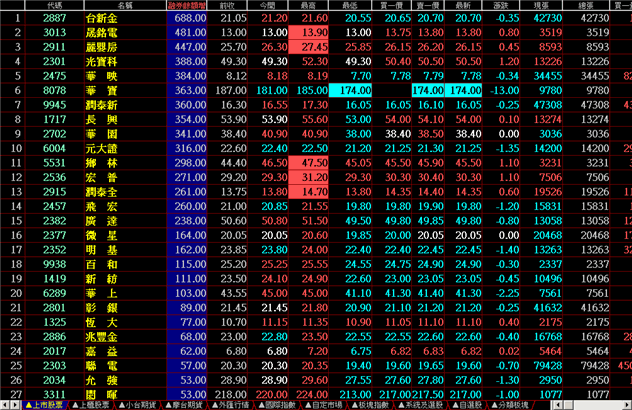Select stock name 潤泰全

[x=102, y=192]
